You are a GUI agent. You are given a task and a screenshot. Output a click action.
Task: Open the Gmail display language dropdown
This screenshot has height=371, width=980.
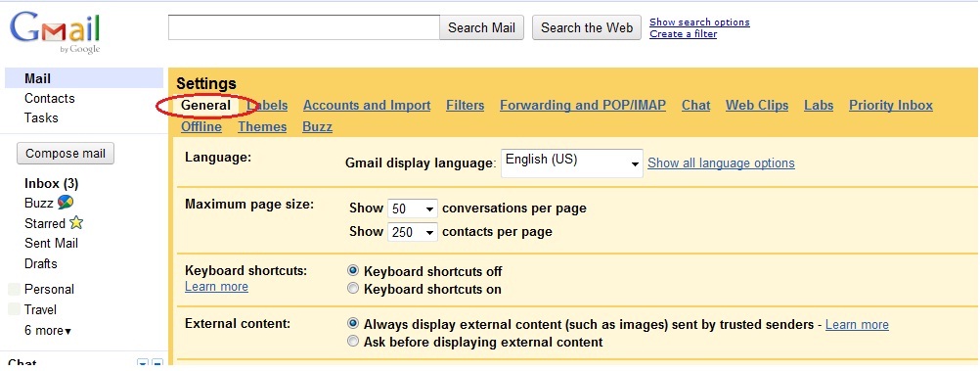[572, 162]
